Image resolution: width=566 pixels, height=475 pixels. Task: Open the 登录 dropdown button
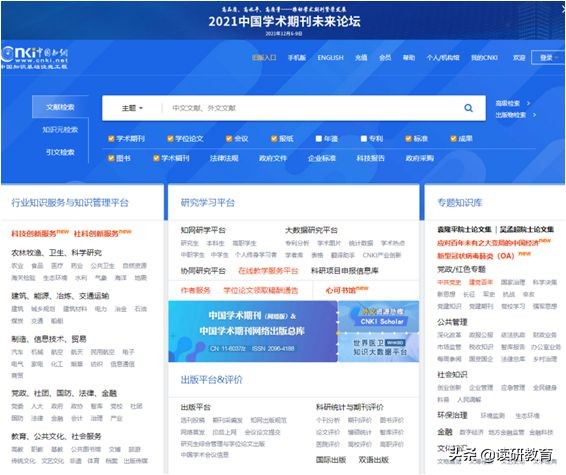click(547, 58)
